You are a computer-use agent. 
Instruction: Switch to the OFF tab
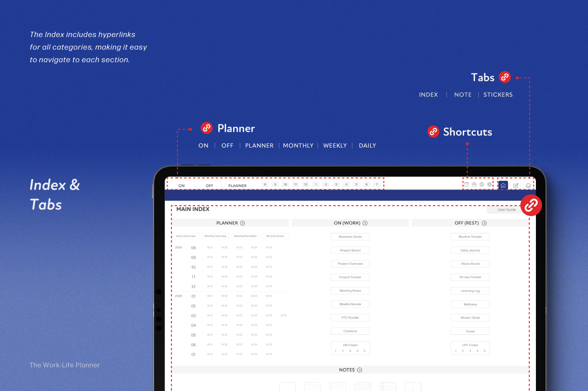(x=209, y=185)
